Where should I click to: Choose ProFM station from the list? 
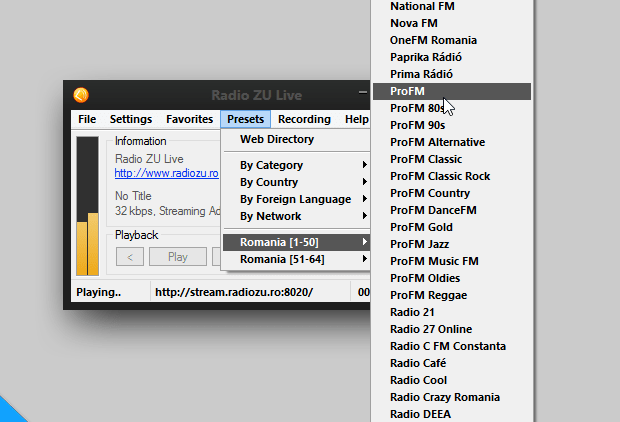(x=407, y=91)
